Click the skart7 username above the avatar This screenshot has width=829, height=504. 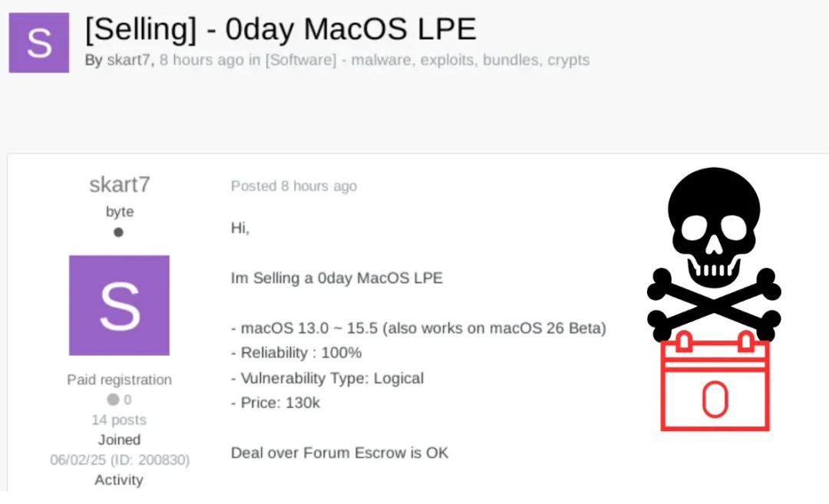point(120,185)
